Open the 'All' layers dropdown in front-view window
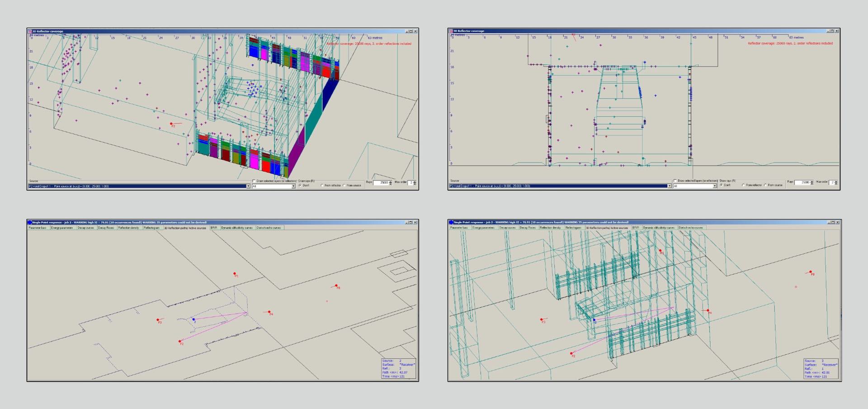The height and width of the screenshot is (409, 868). coord(714,186)
